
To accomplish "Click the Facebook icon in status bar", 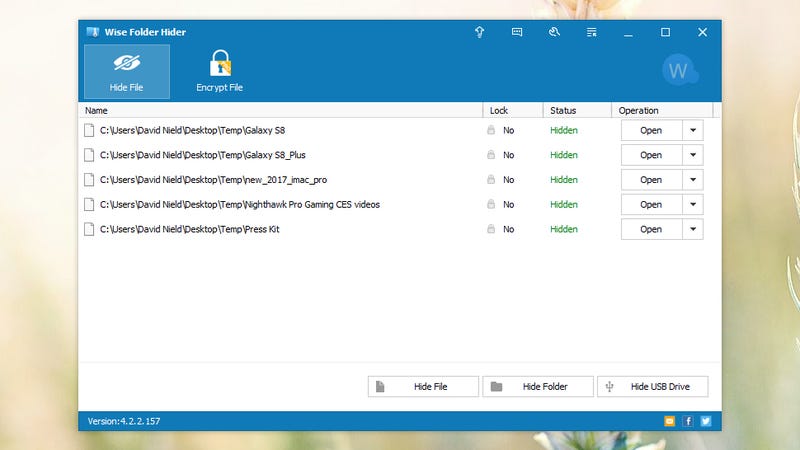I will point(688,421).
